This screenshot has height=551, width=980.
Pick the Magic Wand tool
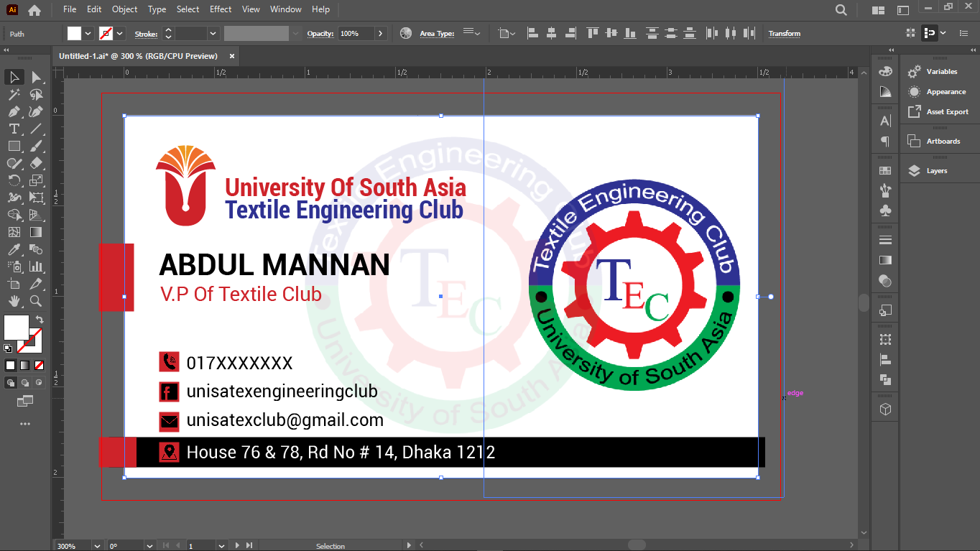tap(14, 94)
